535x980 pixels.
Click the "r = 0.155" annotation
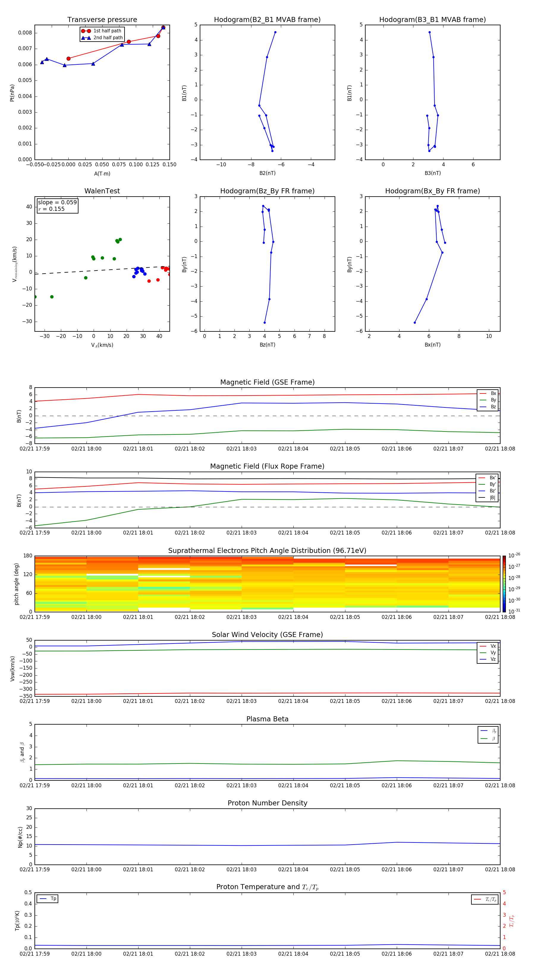coord(51,209)
